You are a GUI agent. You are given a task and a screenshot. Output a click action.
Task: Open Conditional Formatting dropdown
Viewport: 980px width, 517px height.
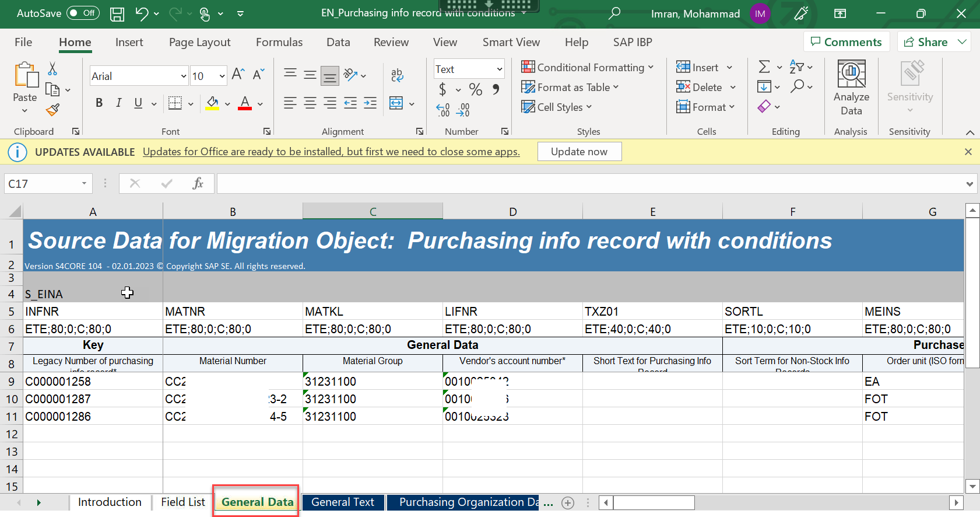tap(588, 67)
